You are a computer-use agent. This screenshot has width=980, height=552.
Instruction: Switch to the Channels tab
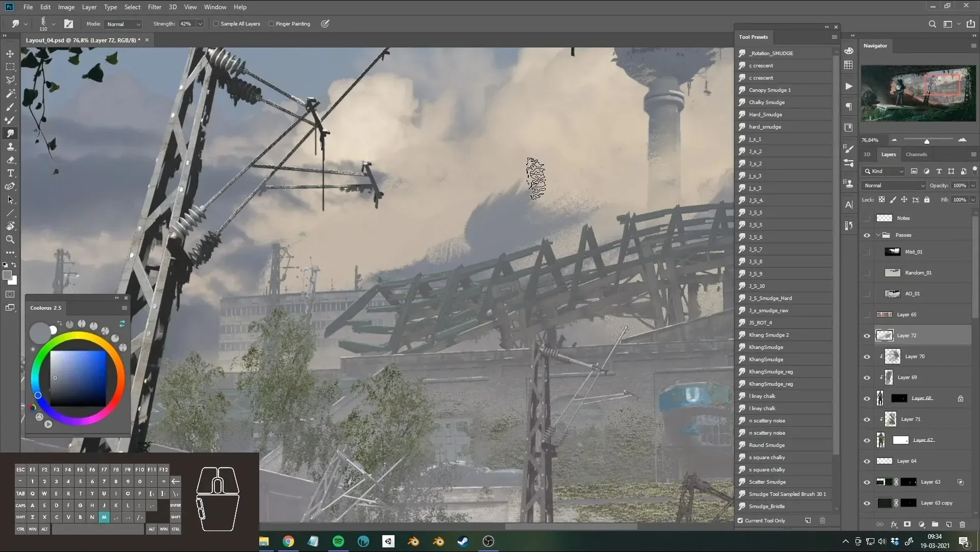point(916,155)
